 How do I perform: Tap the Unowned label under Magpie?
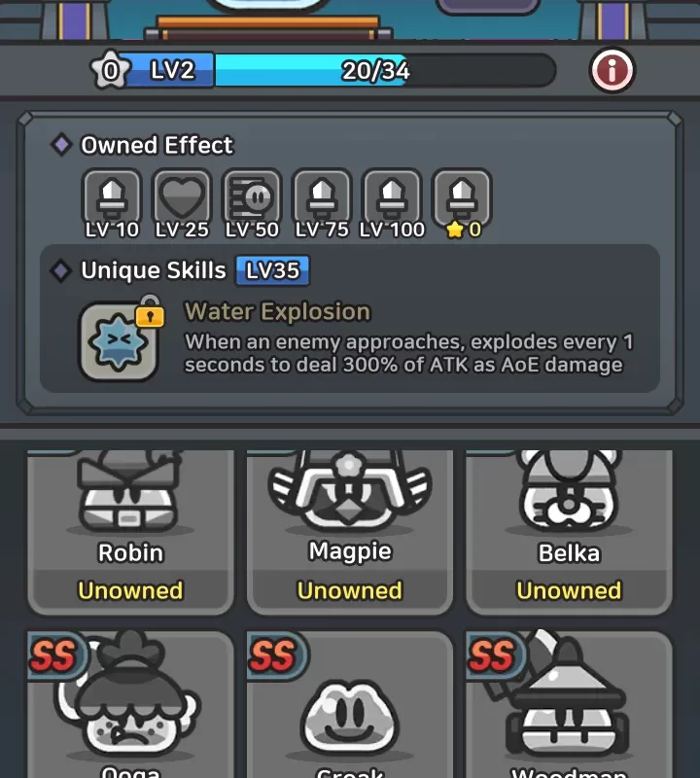click(x=350, y=590)
